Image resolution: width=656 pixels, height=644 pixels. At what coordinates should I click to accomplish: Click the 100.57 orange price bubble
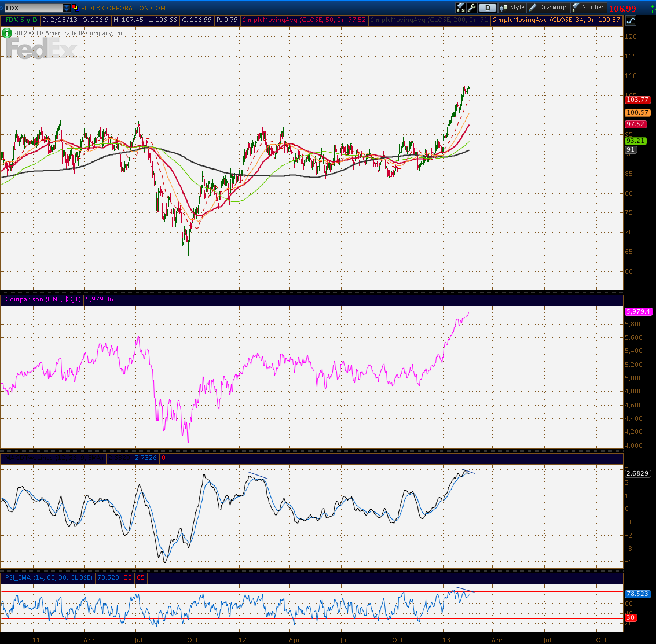pyautogui.click(x=637, y=112)
